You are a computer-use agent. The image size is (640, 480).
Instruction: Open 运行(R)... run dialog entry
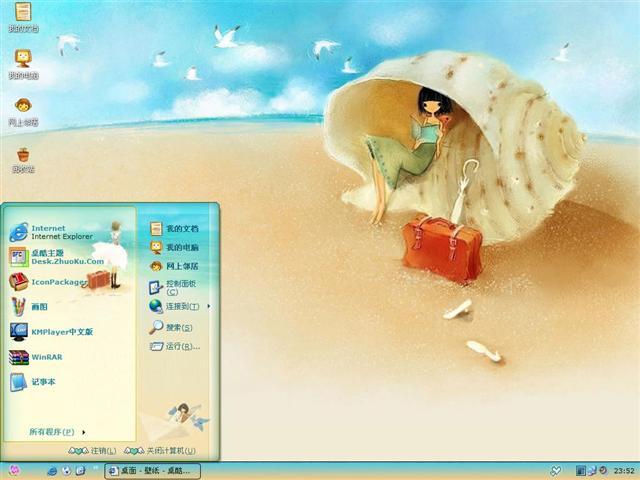pyautogui.click(x=175, y=347)
